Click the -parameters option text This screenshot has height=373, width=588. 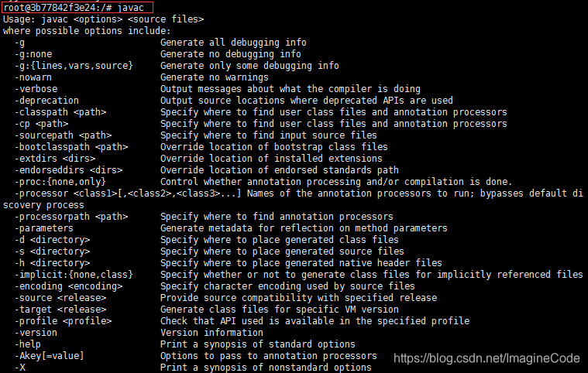pos(43,228)
